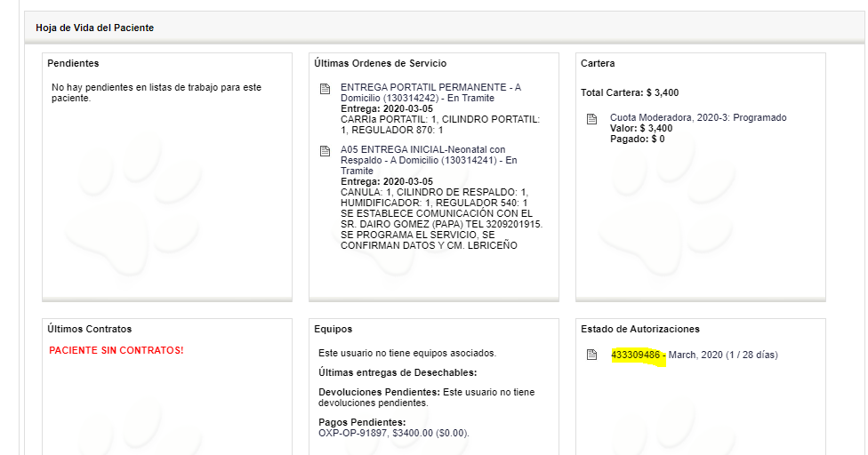868x455 pixels.
Task: Click the Equipos panel title
Action: 333,329
